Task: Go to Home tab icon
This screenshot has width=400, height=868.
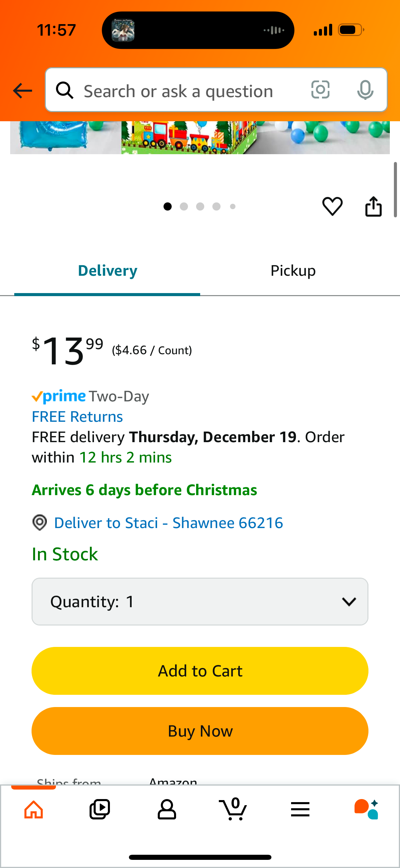Action: pyautogui.click(x=34, y=809)
